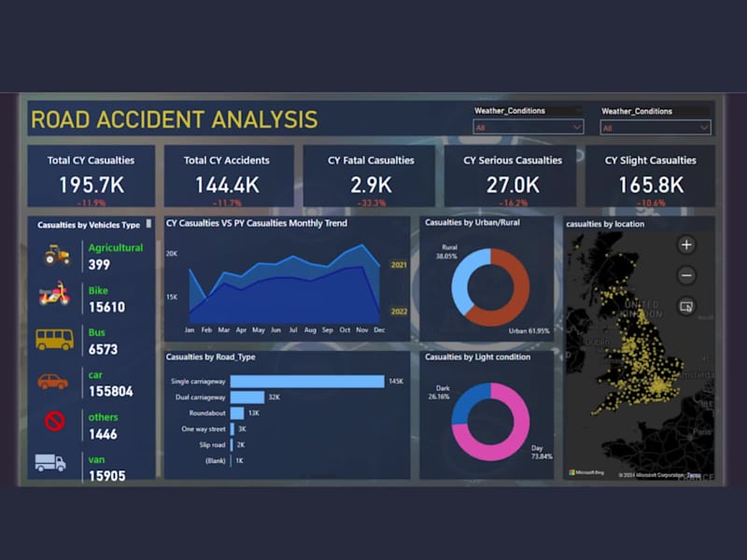Click the map view control icon below zoom buttons
The width and height of the screenshot is (747, 560).
pos(685,306)
